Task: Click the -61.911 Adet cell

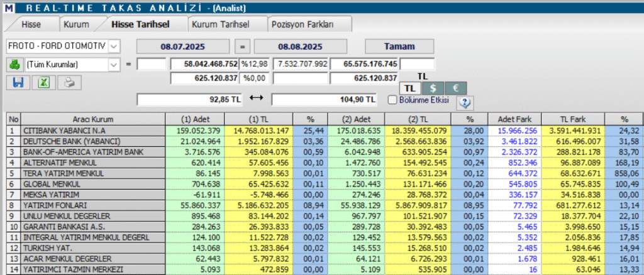Action: [x=195, y=195]
